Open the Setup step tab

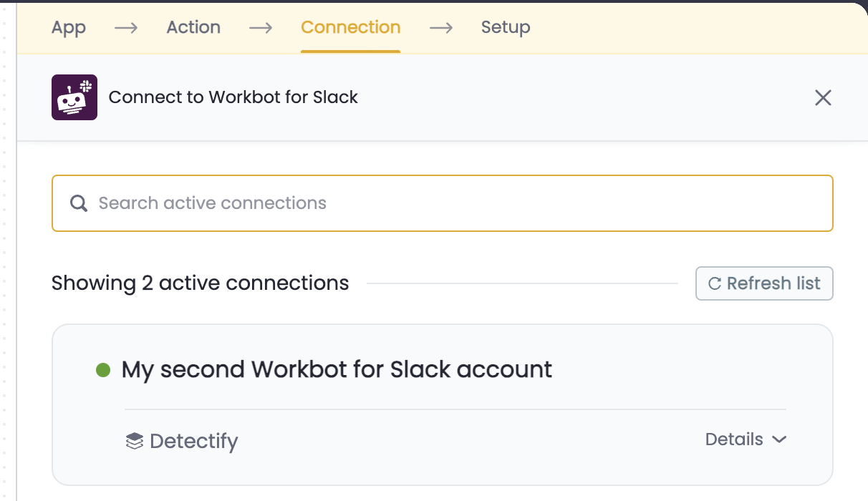click(x=506, y=28)
